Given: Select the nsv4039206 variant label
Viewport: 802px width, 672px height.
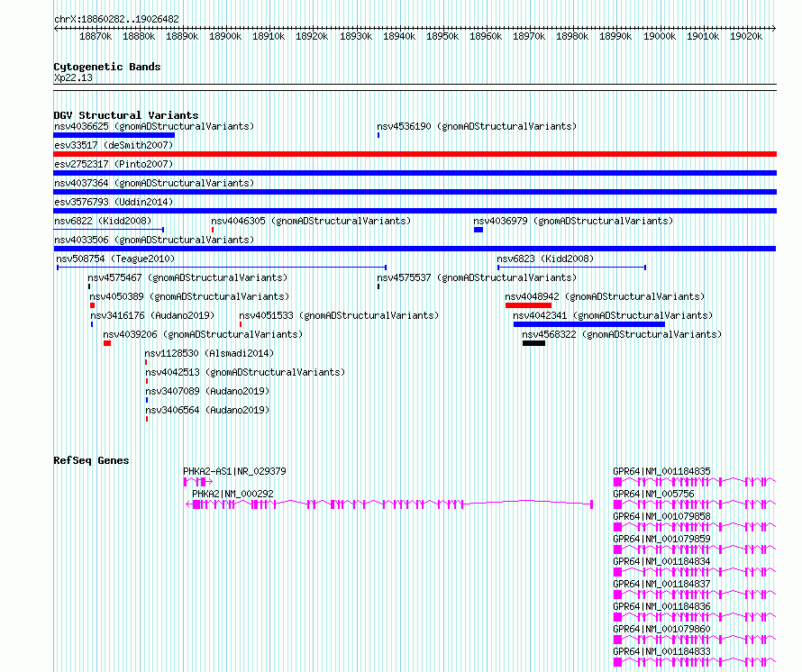Looking at the screenshot, I should (x=203, y=334).
